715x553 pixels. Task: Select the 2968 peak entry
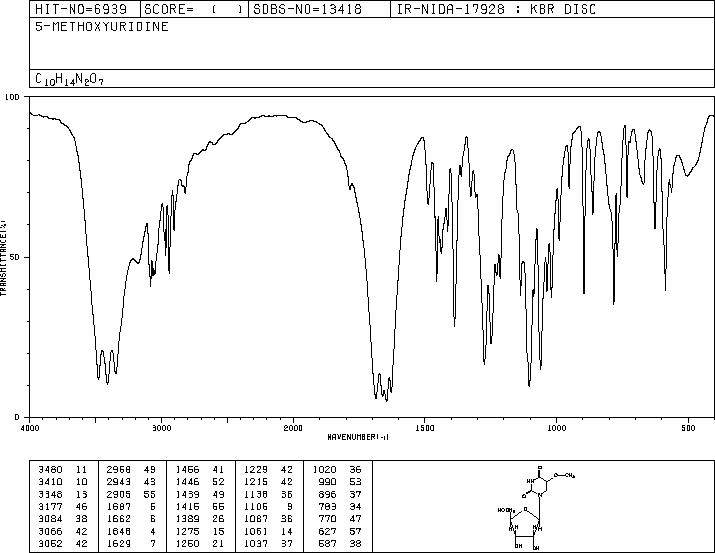pyautogui.click(x=131, y=470)
